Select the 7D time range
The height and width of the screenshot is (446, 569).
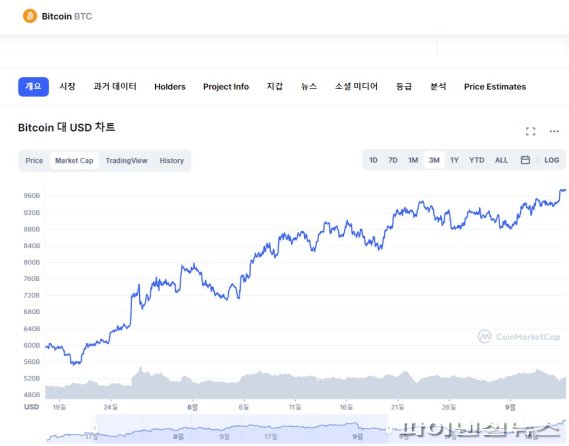[x=393, y=160]
